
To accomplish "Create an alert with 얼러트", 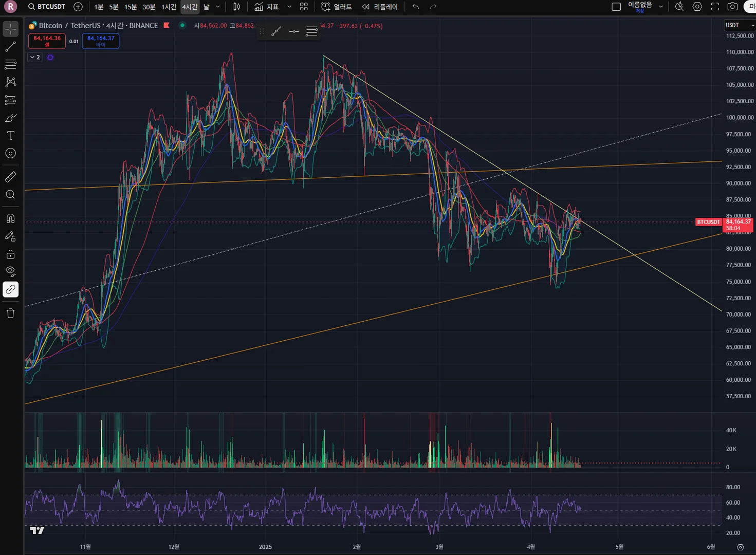I will pyautogui.click(x=337, y=7).
